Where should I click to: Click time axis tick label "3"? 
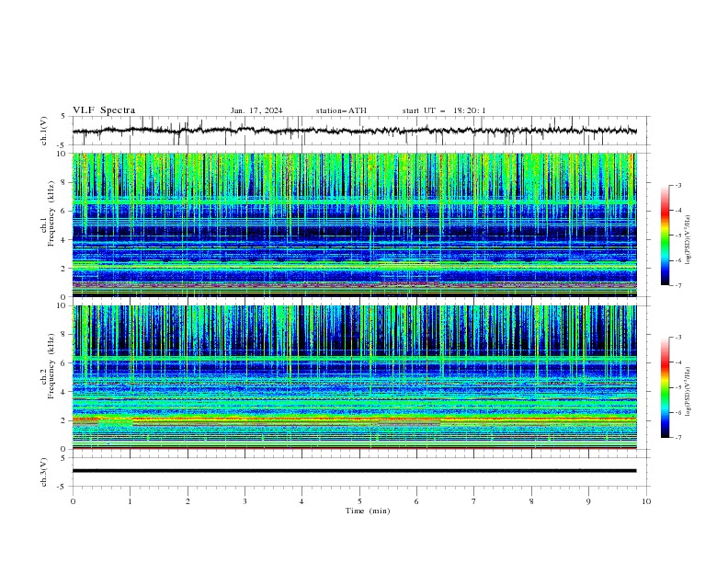pos(245,501)
